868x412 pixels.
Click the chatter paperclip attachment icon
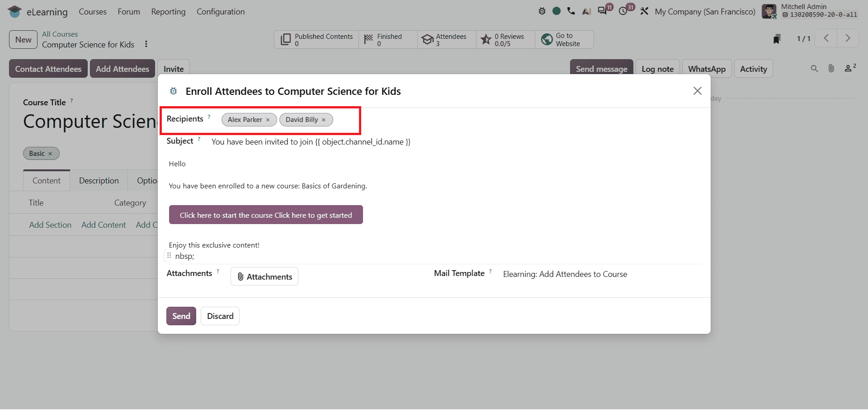pyautogui.click(x=831, y=68)
